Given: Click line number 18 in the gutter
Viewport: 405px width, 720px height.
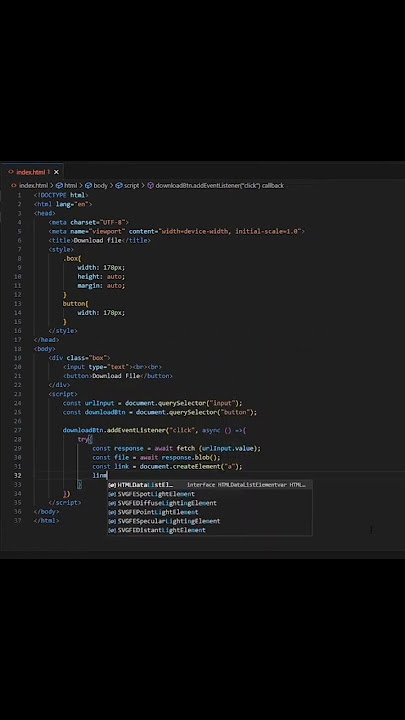Looking at the screenshot, I should (x=17, y=349).
